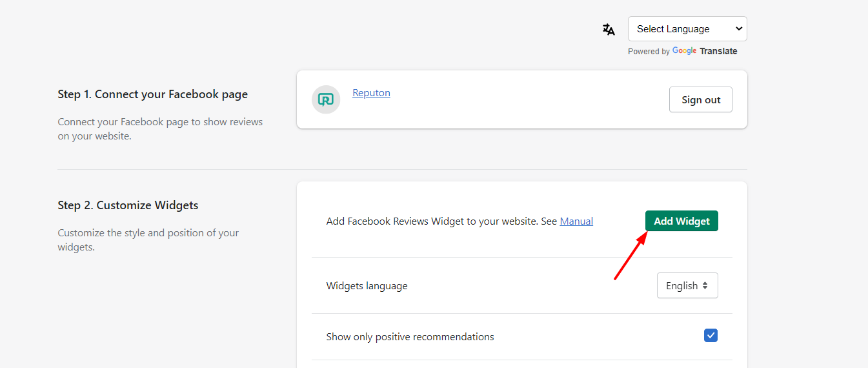The height and width of the screenshot is (368, 868).
Task: Click the Sign out button
Action: point(701,99)
